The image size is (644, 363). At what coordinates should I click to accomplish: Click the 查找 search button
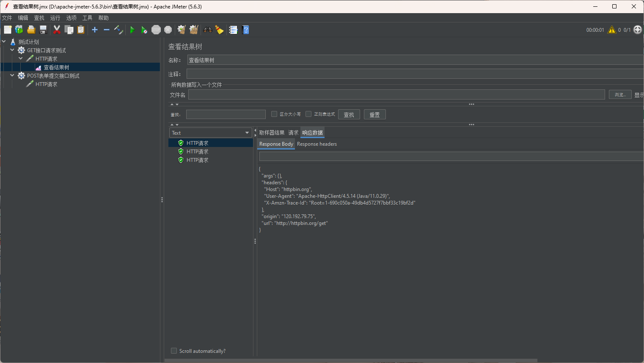pyautogui.click(x=349, y=114)
